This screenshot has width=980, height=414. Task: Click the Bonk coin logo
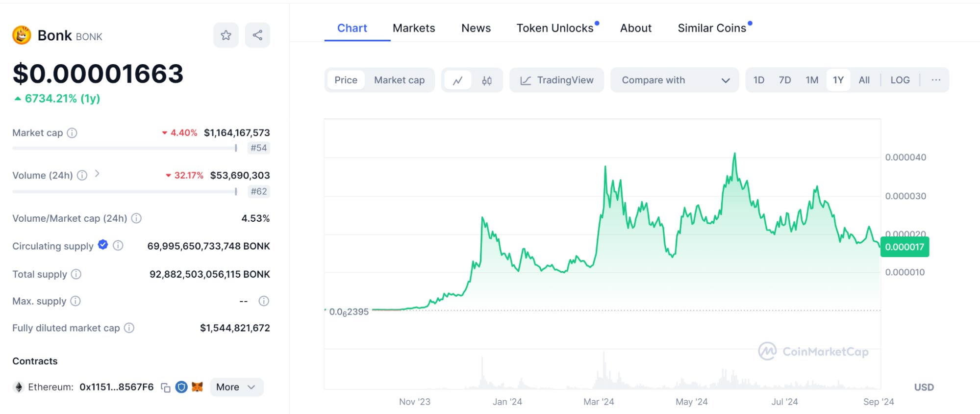pyautogui.click(x=22, y=35)
